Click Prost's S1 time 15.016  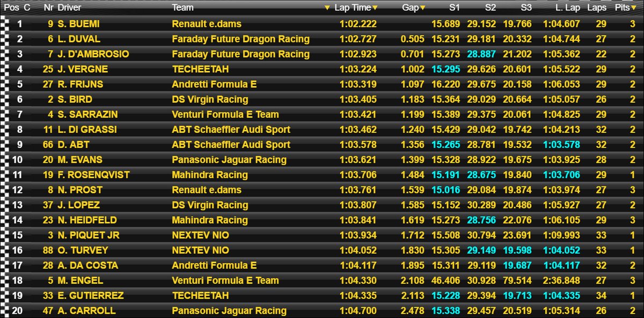(x=445, y=190)
